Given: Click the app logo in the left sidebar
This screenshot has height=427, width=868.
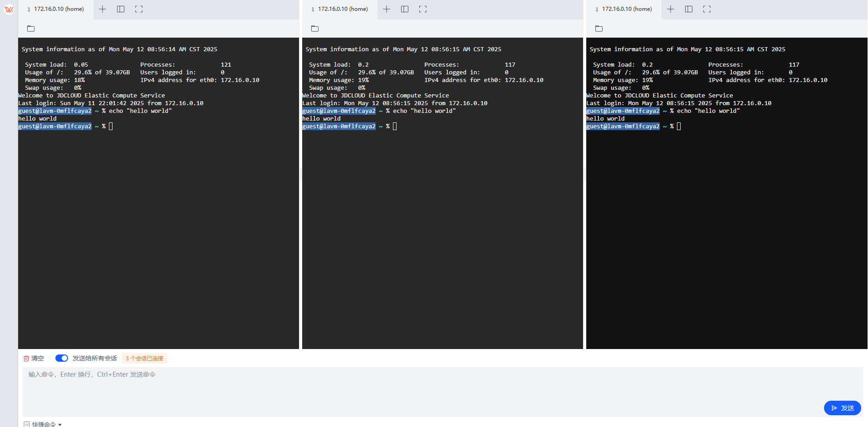Looking at the screenshot, I should point(9,9).
